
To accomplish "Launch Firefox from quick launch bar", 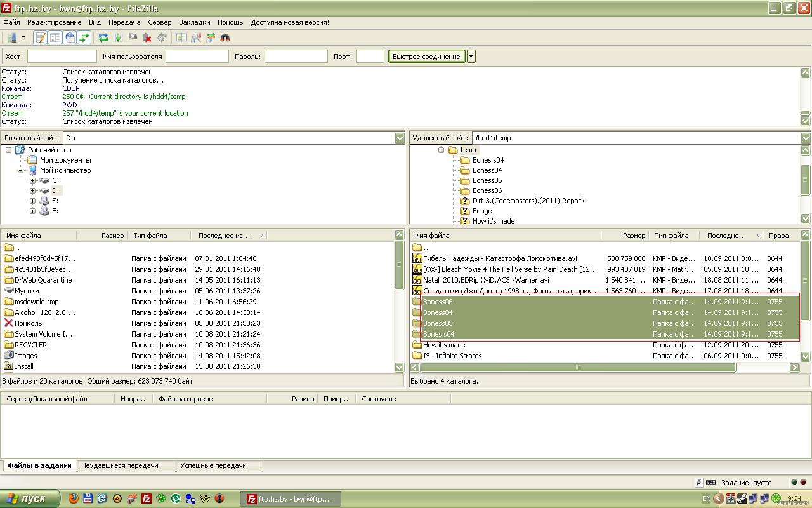I will 74,499.
